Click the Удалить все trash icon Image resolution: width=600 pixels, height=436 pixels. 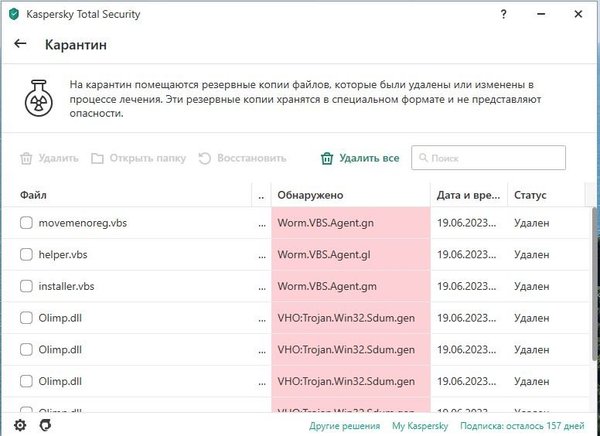click(x=326, y=158)
